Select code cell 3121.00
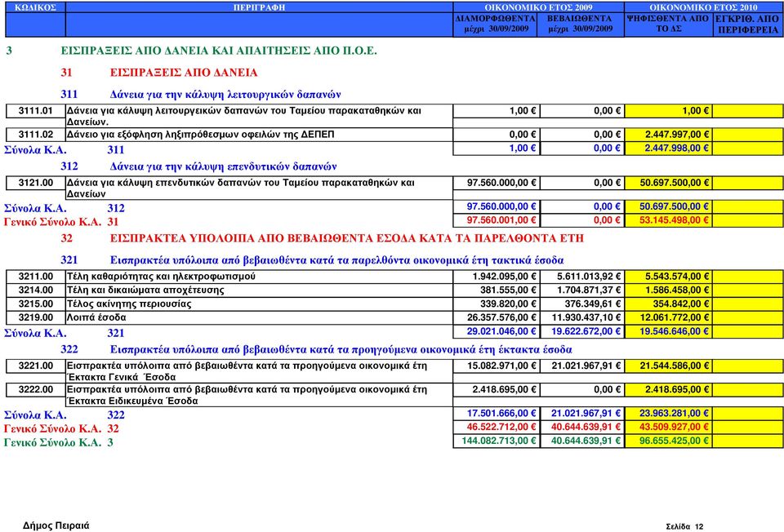 tap(35, 183)
